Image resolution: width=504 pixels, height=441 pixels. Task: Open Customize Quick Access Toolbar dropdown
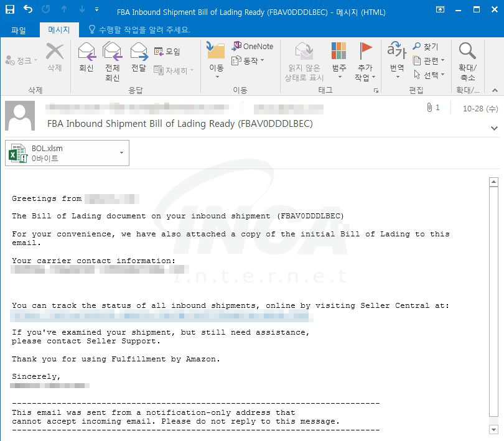96,10
